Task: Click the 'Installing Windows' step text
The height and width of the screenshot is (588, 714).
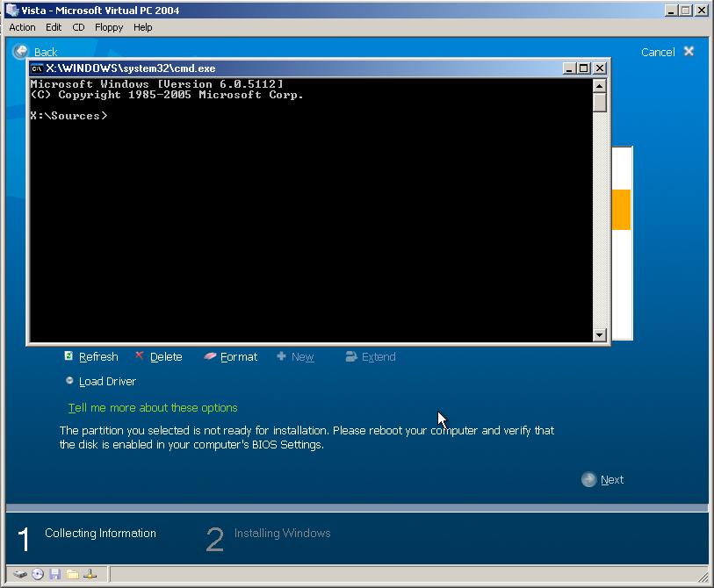Action: tap(282, 533)
